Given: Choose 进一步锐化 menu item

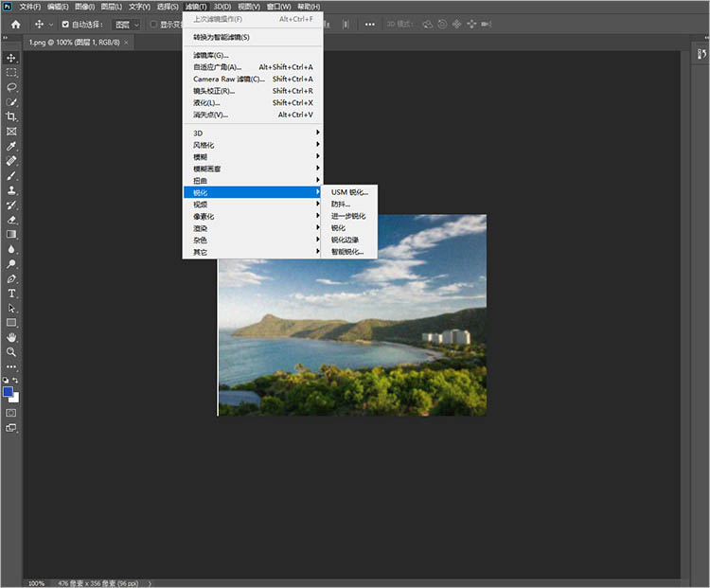Looking at the screenshot, I should tap(349, 216).
